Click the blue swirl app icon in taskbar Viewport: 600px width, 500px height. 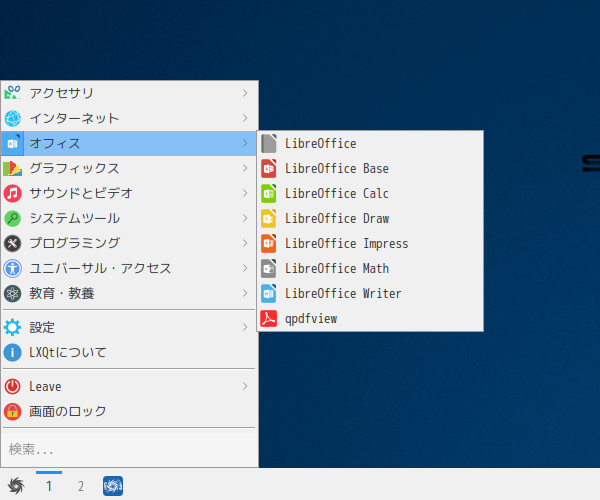point(113,486)
